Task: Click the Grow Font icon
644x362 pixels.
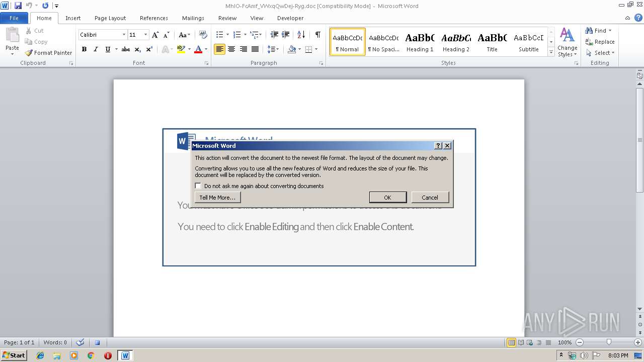Action: coord(155,35)
